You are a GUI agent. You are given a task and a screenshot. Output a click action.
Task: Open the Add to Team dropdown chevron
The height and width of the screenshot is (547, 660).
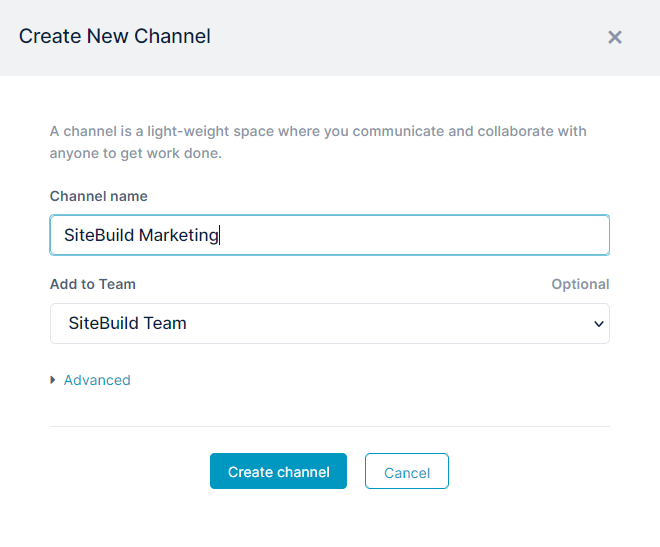point(599,324)
